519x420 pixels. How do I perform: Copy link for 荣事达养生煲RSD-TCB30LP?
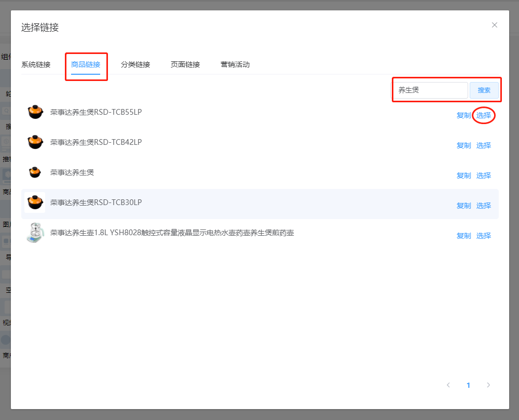tap(463, 206)
